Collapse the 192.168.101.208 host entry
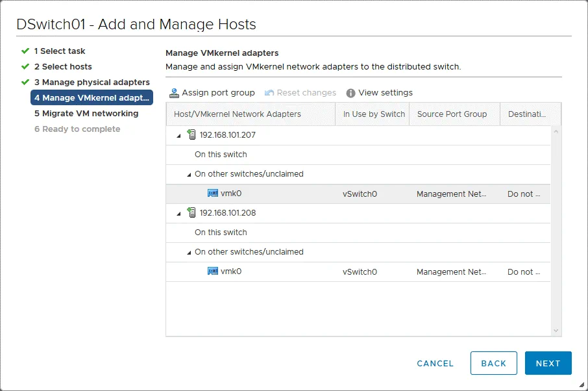This screenshot has height=391, width=588. click(x=179, y=213)
